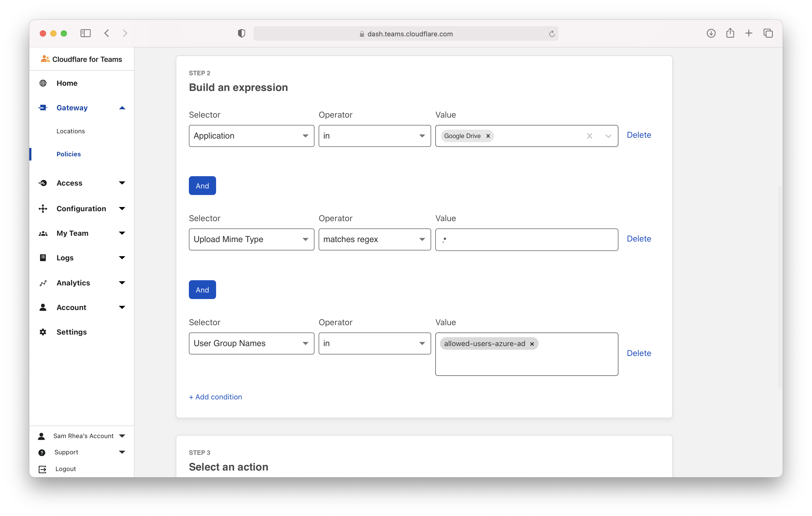Viewport: 812px width, 516px height.
Task: Delete the Upload Mime Type condition
Action: tap(639, 239)
